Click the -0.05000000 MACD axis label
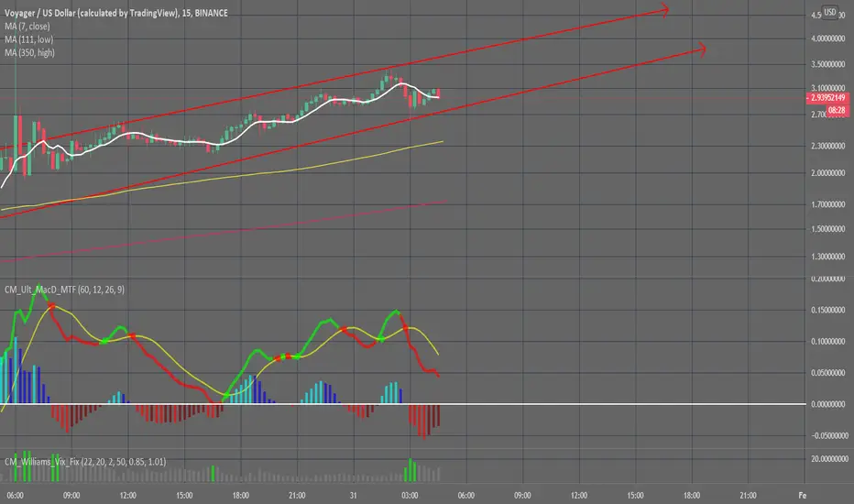Screen dimensions: 854x504 click(829, 435)
